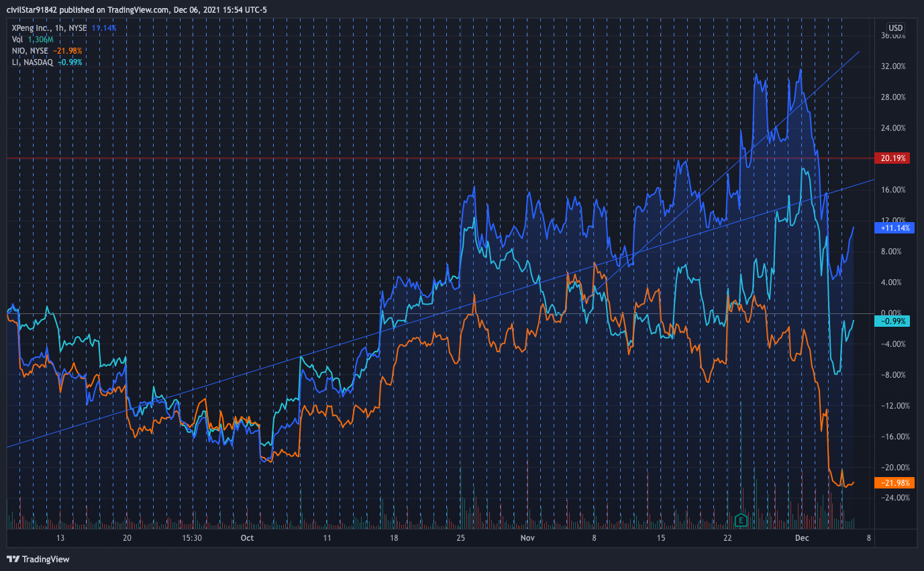Viewport: 924px width, 571px height.
Task: Click the -20.00% scale label
Action: tap(894, 468)
